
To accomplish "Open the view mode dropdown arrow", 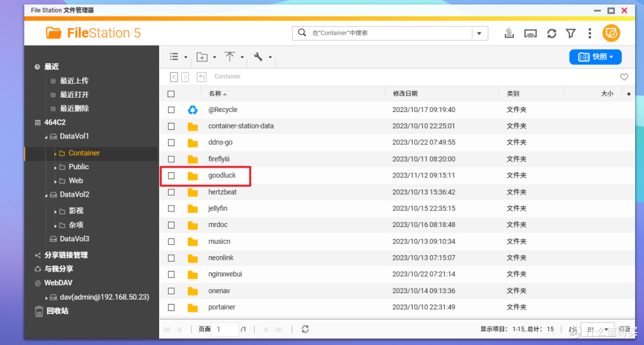I will (185, 57).
